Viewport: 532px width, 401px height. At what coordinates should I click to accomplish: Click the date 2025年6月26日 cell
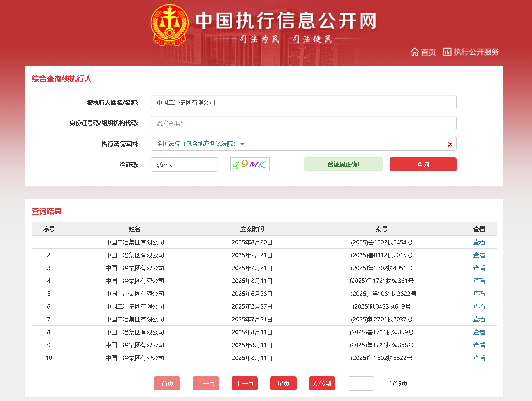(x=252, y=294)
